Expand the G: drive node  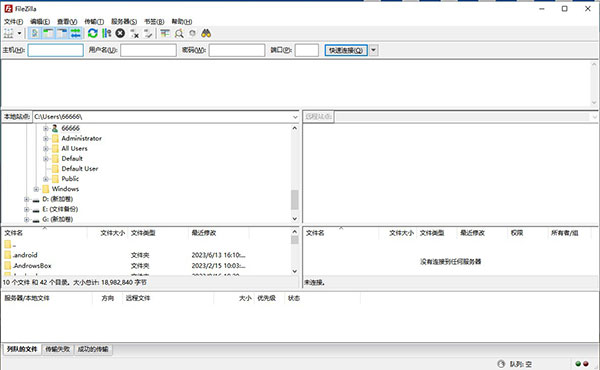point(26,220)
